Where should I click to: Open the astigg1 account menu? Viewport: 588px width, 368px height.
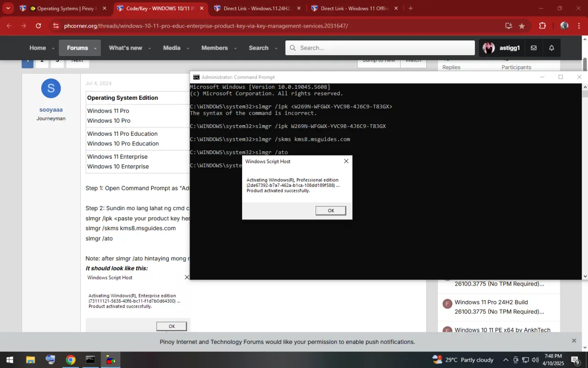501,48
